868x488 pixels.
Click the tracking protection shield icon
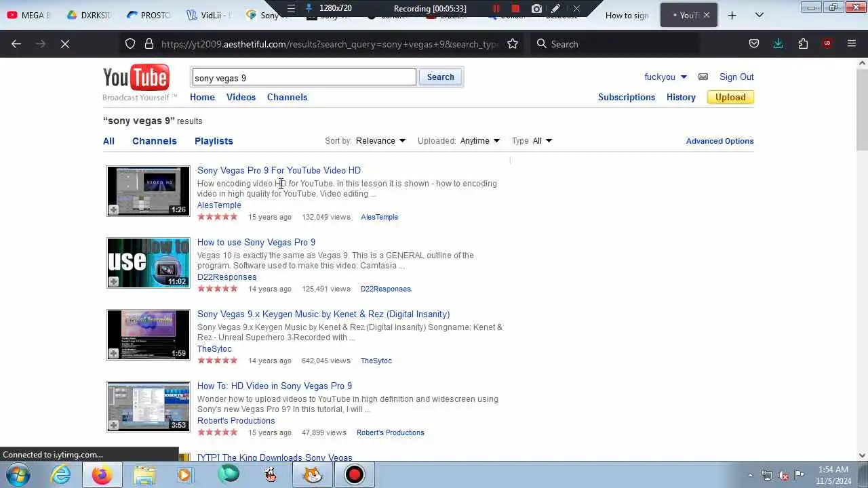point(130,43)
